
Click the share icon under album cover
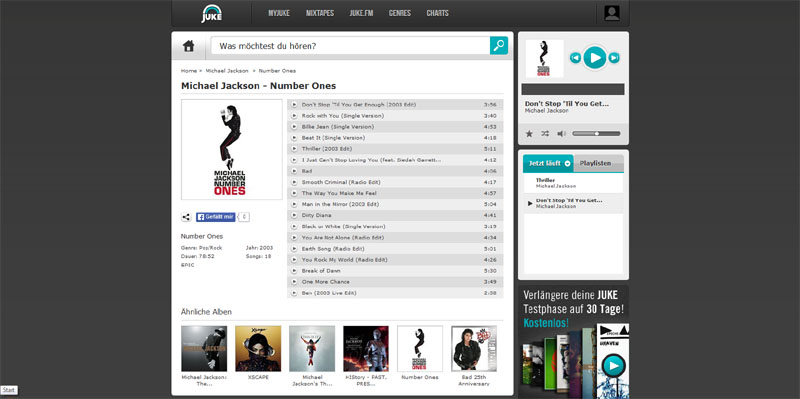[186, 217]
